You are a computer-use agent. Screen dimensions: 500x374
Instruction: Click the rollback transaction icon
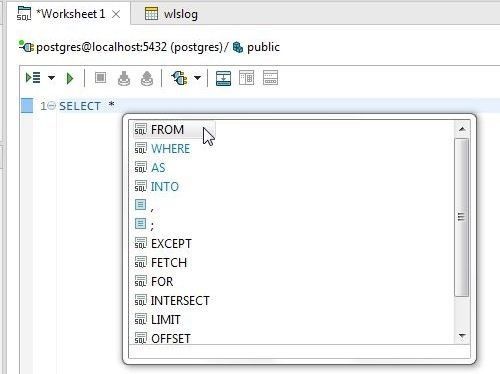(x=147, y=78)
